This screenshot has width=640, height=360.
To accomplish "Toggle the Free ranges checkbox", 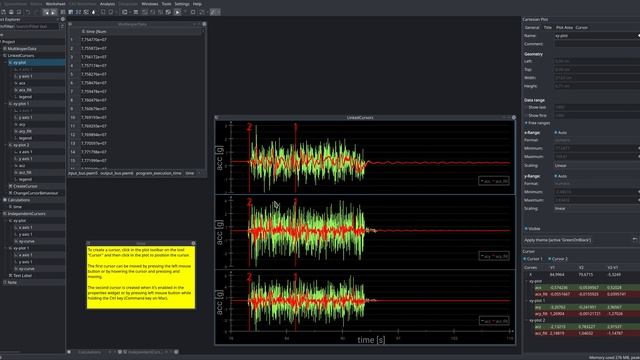I will [x=526, y=123].
